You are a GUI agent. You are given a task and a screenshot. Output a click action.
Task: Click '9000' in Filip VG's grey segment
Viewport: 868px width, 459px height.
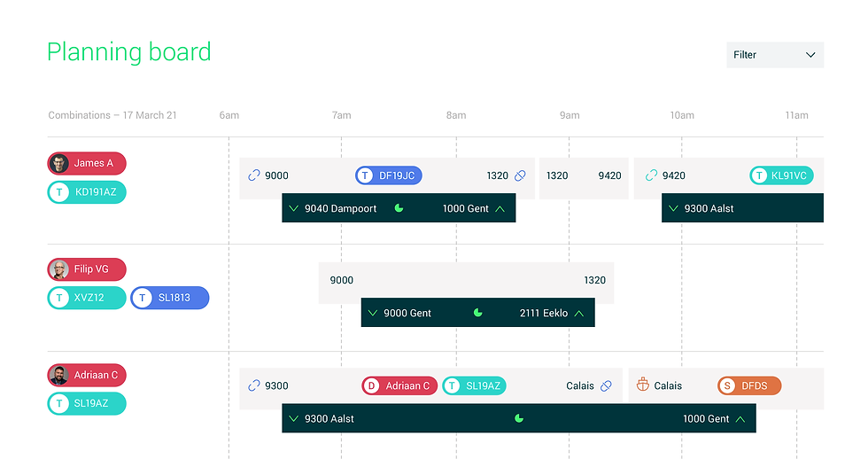coord(342,280)
